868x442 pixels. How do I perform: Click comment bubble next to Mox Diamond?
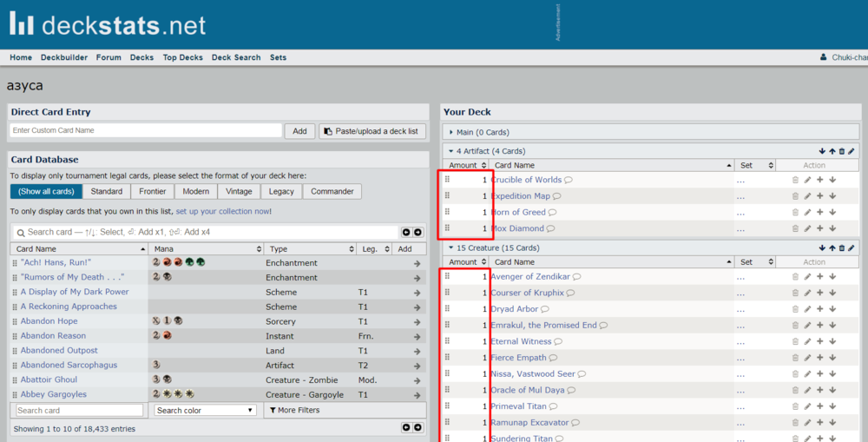coord(550,229)
